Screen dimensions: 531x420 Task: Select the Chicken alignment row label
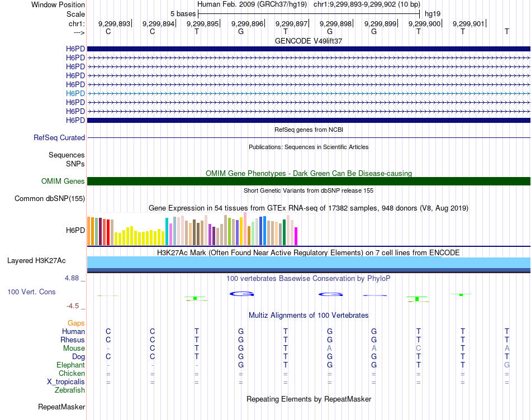click(x=72, y=373)
